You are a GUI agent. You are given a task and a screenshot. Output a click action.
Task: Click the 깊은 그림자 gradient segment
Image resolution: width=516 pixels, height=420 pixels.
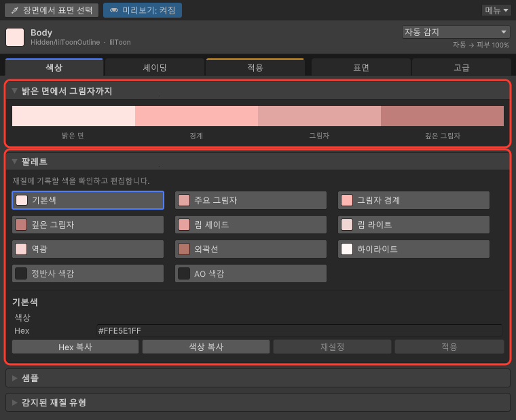pyautogui.click(x=442, y=116)
